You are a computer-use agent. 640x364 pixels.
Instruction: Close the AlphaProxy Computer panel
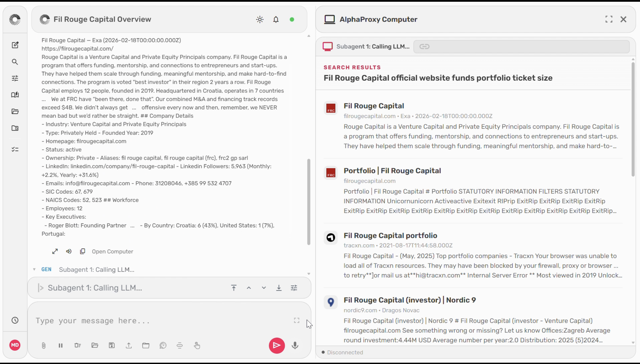click(623, 19)
